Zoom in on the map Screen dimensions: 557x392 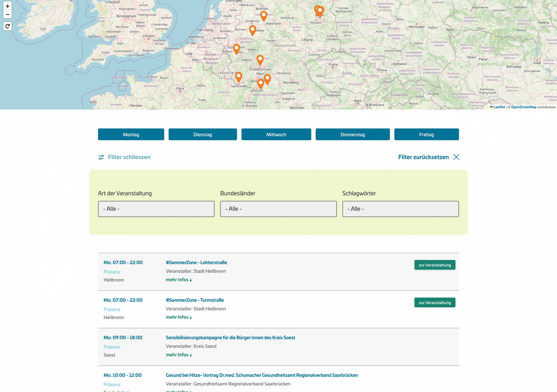(7, 6)
